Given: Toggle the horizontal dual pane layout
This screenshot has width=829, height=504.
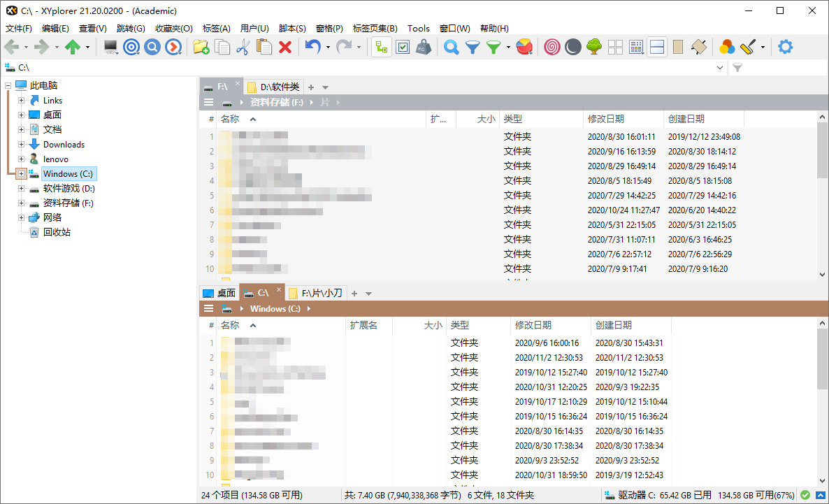Looking at the screenshot, I should click(x=658, y=47).
